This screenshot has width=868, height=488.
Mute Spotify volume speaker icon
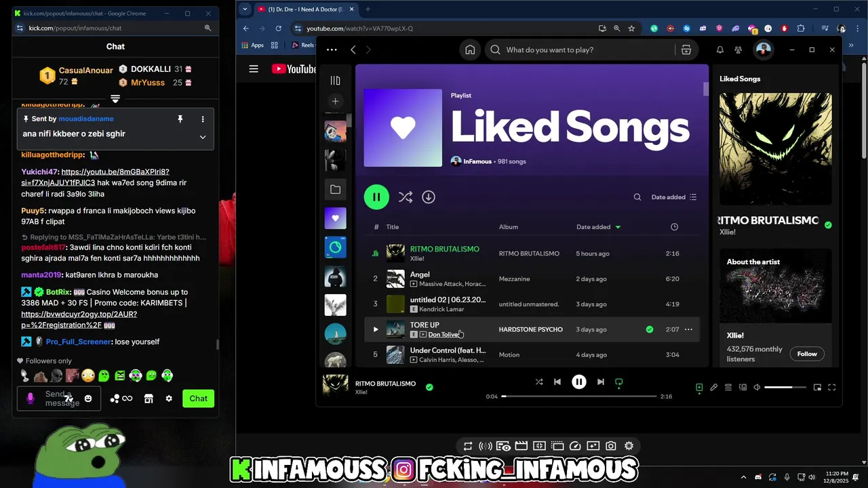pos(757,388)
